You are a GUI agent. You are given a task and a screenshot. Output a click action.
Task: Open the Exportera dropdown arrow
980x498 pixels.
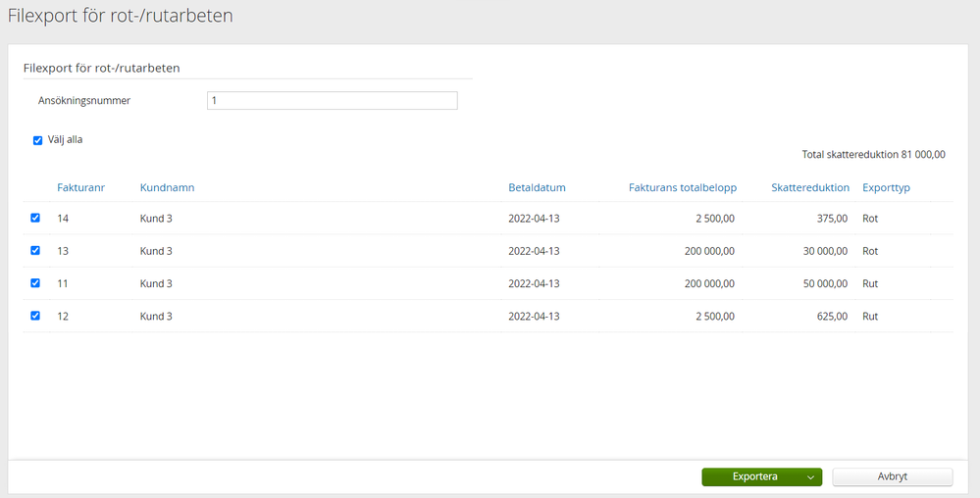[810, 477]
